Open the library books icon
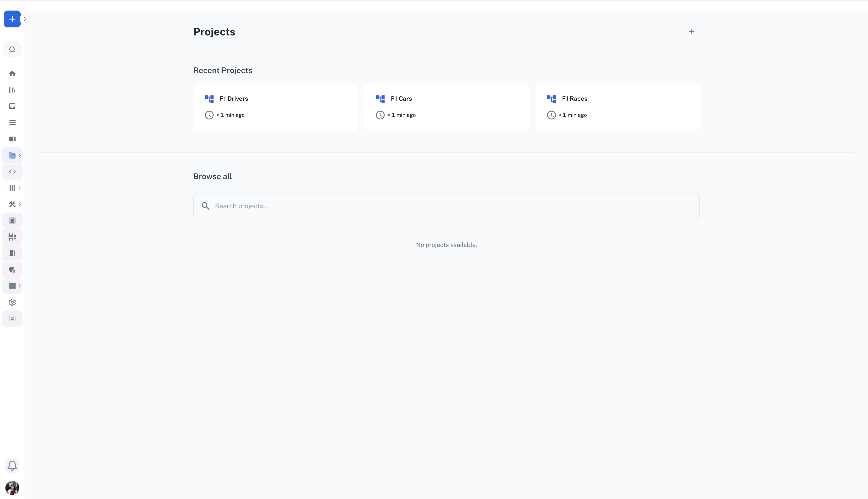868x499 pixels. tap(12, 90)
